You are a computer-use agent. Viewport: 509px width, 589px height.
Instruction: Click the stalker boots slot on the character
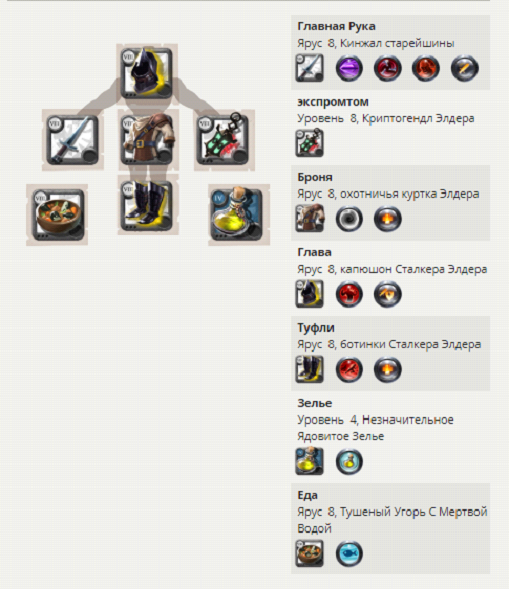(x=147, y=205)
